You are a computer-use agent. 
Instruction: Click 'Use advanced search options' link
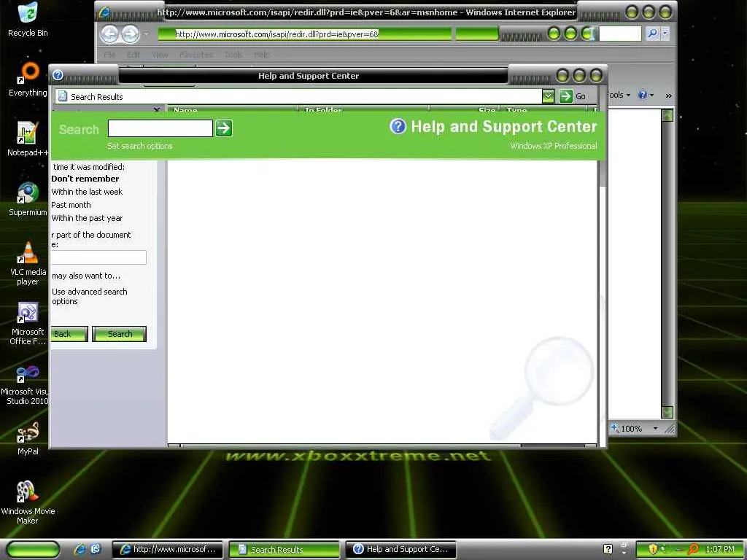(90, 296)
